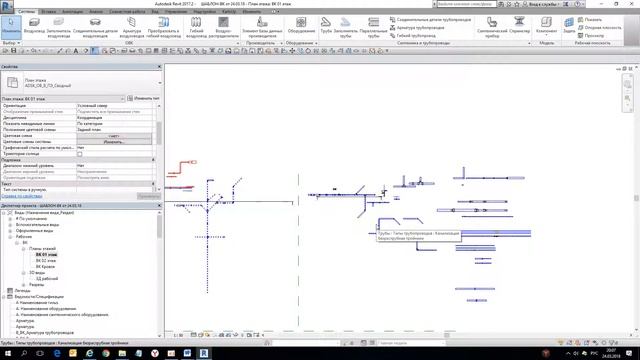The width and height of the screenshot is (640, 360).
Task: Collapse the Планы этажей tree node
Action: pos(23,249)
